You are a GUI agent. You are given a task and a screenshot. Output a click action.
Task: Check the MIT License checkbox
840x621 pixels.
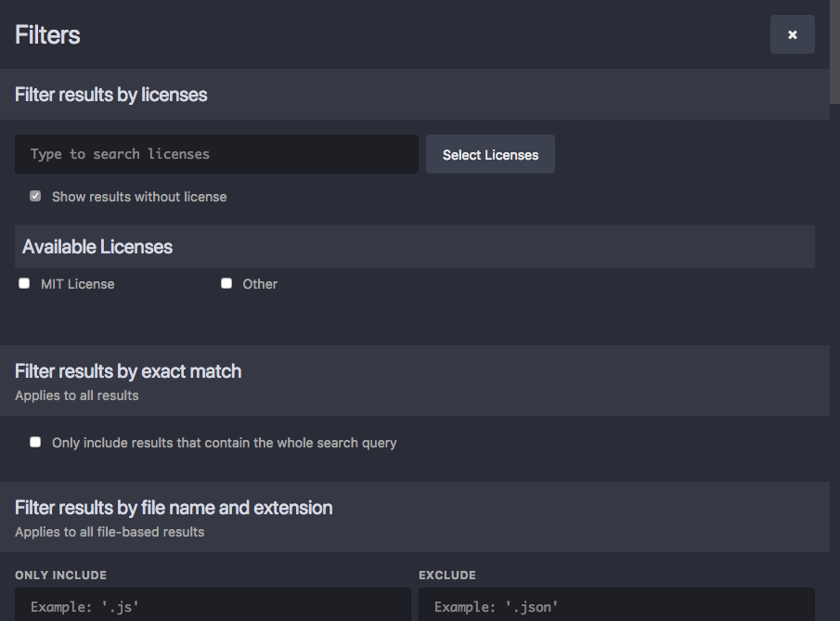[x=24, y=283]
